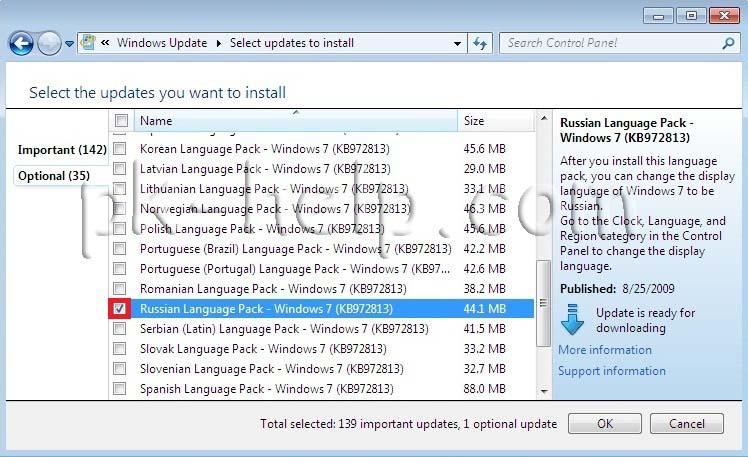Check Norwegian Language Pack checkbox
Screen dimensions: 748x457
(120, 209)
